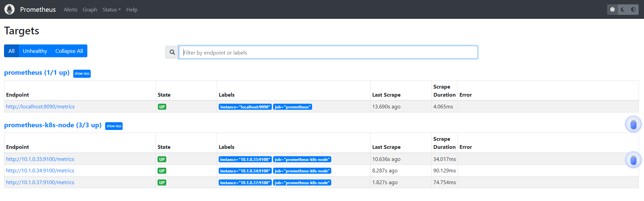
Task: Click instance="10.1.0.35:9100" label badge
Action: click(245, 159)
